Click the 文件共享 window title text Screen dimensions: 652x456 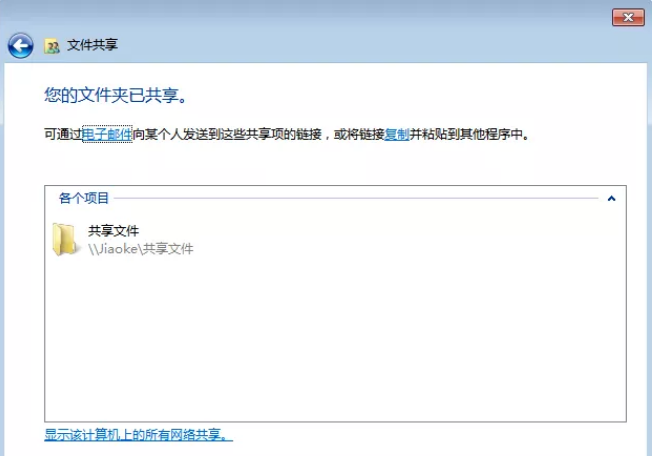click(92, 45)
